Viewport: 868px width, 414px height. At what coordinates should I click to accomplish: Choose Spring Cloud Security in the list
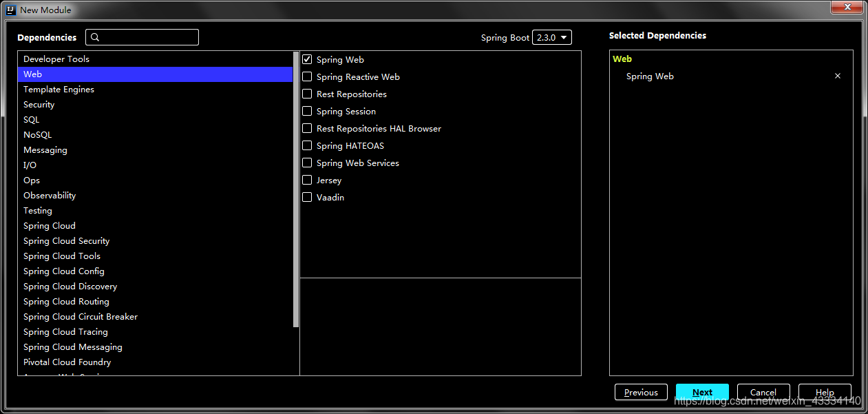(156, 241)
